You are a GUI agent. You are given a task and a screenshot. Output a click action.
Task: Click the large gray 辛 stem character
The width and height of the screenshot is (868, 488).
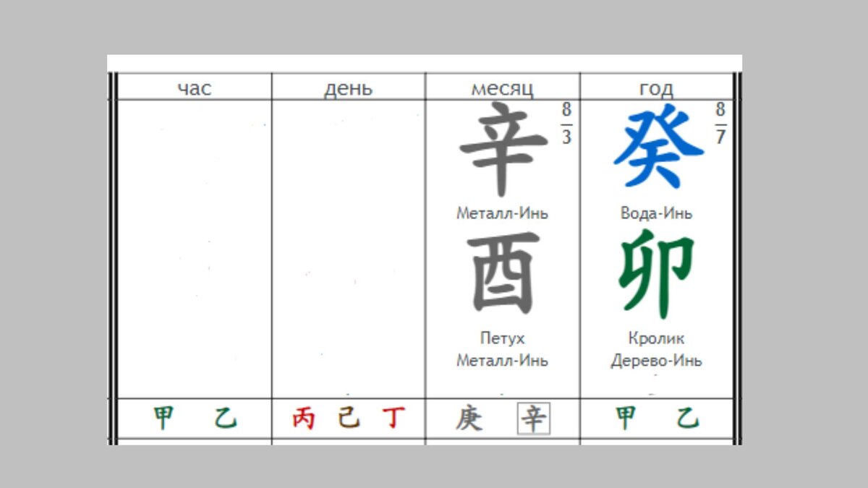pos(503,149)
